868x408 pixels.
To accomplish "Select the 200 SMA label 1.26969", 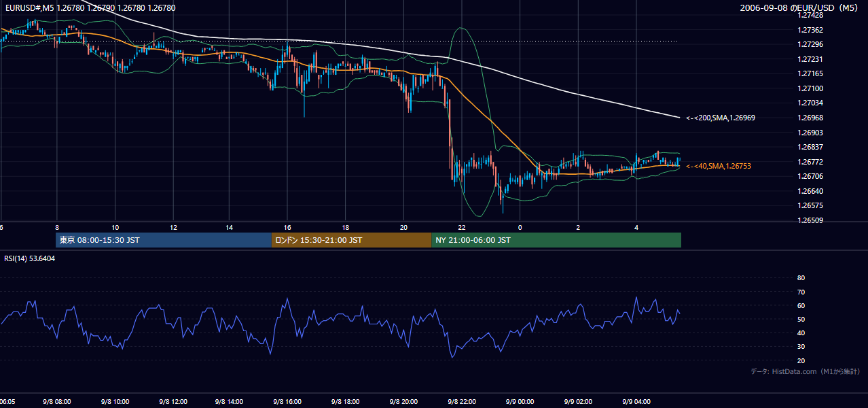I will [721, 118].
